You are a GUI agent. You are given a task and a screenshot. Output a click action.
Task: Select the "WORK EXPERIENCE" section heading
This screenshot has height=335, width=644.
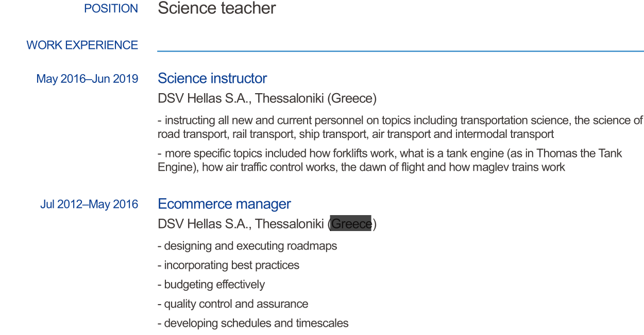(x=82, y=45)
